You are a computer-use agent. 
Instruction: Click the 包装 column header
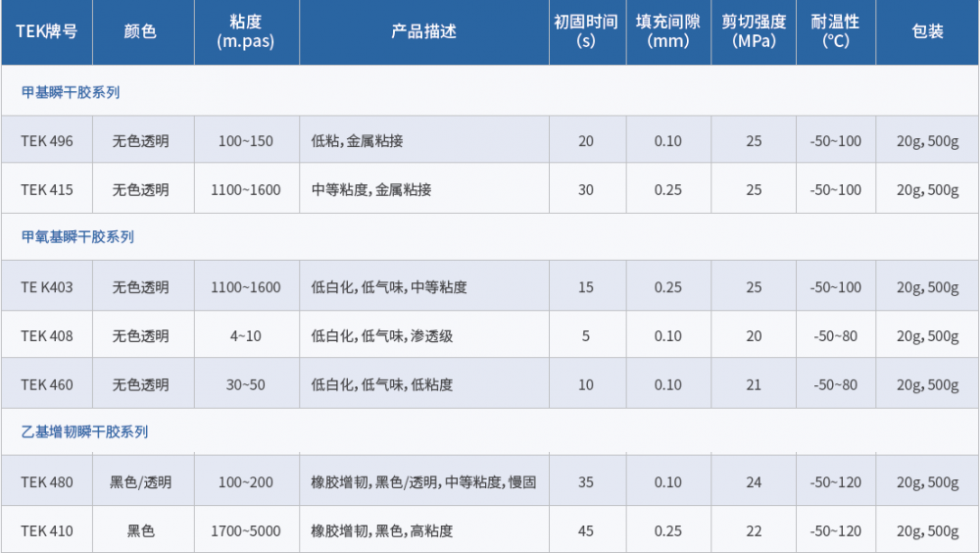click(927, 31)
